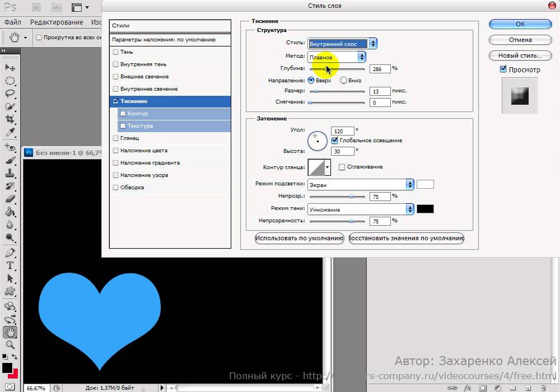Select the History Brush tool
The height and width of the screenshot is (392, 560).
(10, 186)
